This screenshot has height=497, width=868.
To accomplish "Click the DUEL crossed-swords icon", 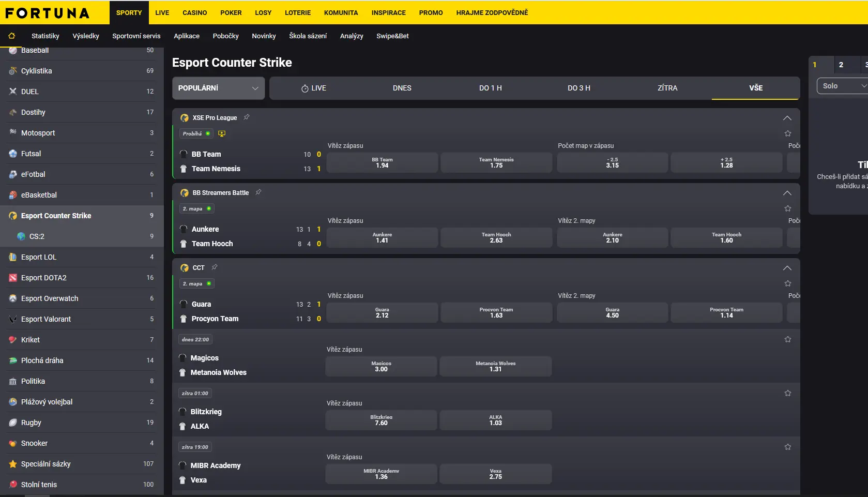I will pos(13,92).
